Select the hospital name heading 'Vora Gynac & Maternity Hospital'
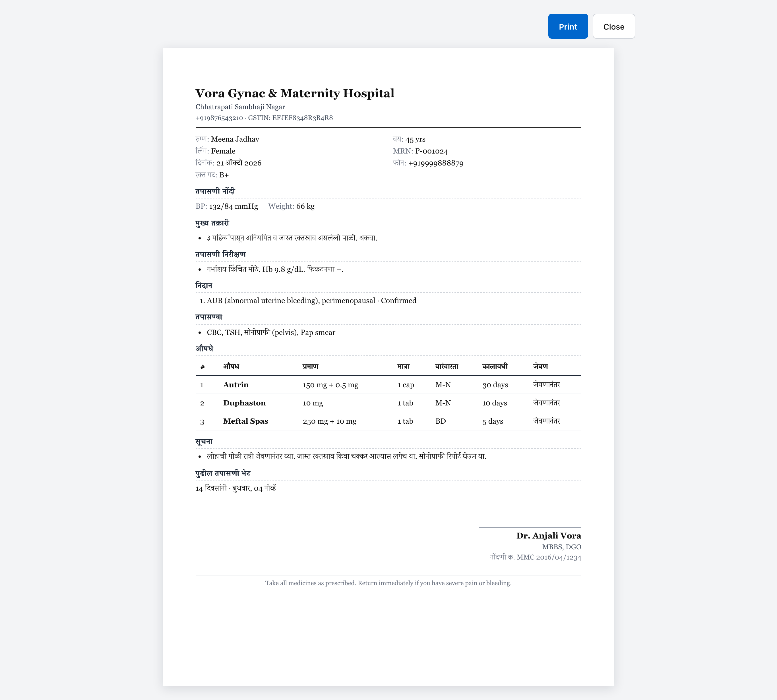777x700 pixels. point(295,93)
